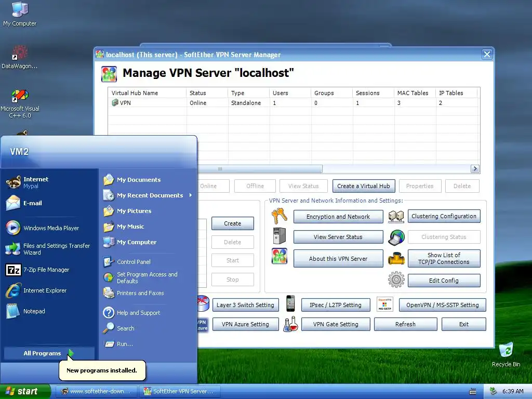
Task: Click the Sessions column header
Action: pos(373,93)
